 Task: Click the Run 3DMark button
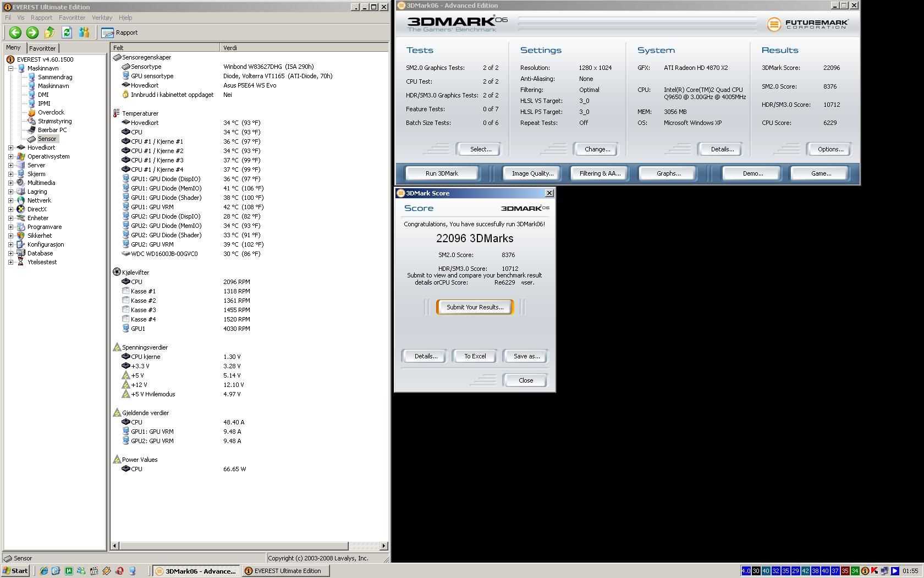(x=442, y=173)
